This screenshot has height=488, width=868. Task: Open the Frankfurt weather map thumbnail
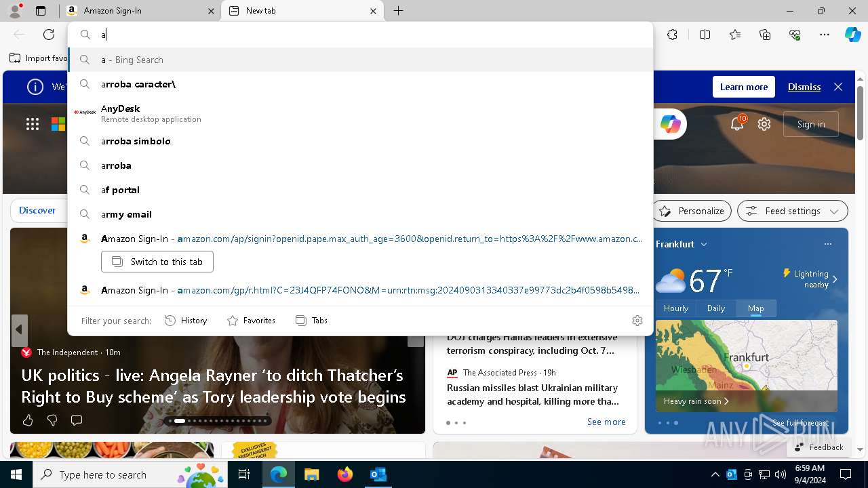[747, 365]
